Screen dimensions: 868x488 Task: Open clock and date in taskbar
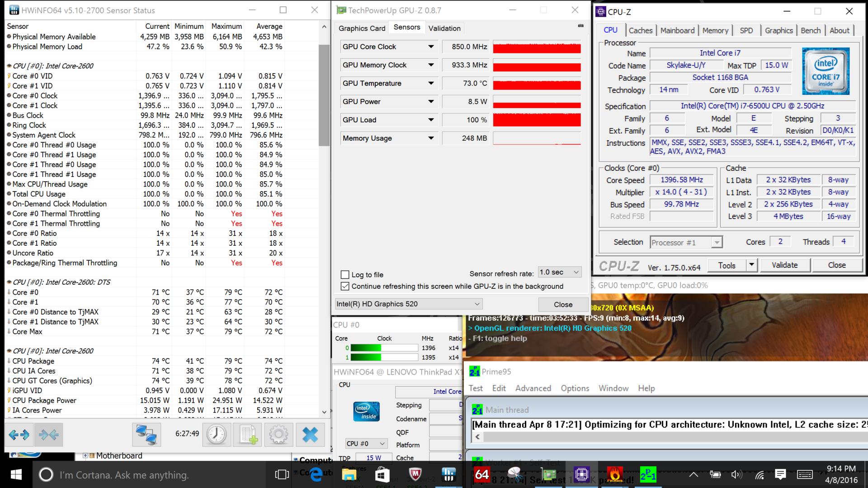pos(841,474)
